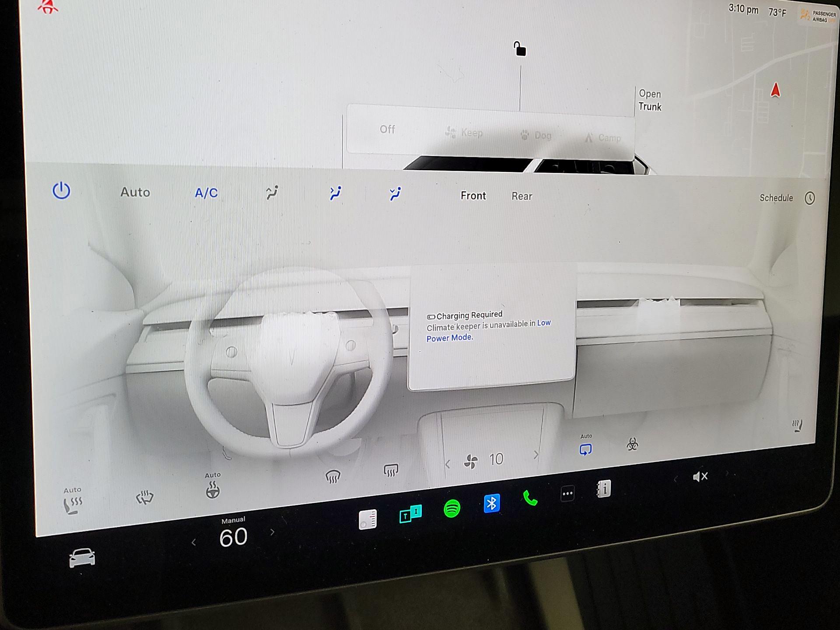Open the Phone app

coord(530,498)
